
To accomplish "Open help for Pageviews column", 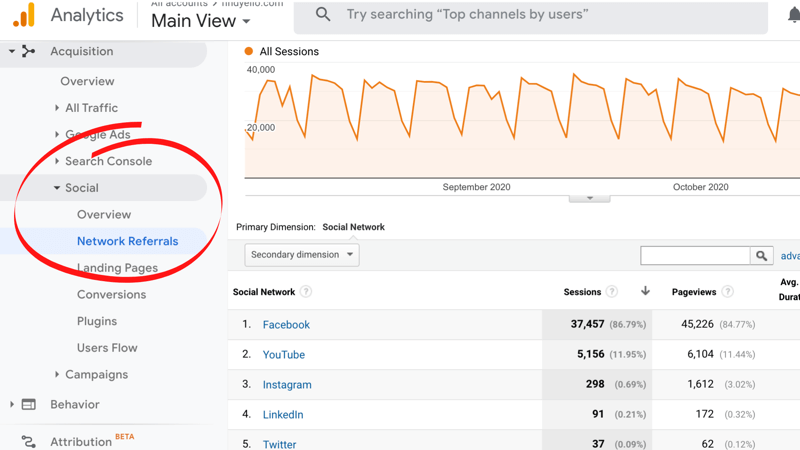I will point(728,292).
